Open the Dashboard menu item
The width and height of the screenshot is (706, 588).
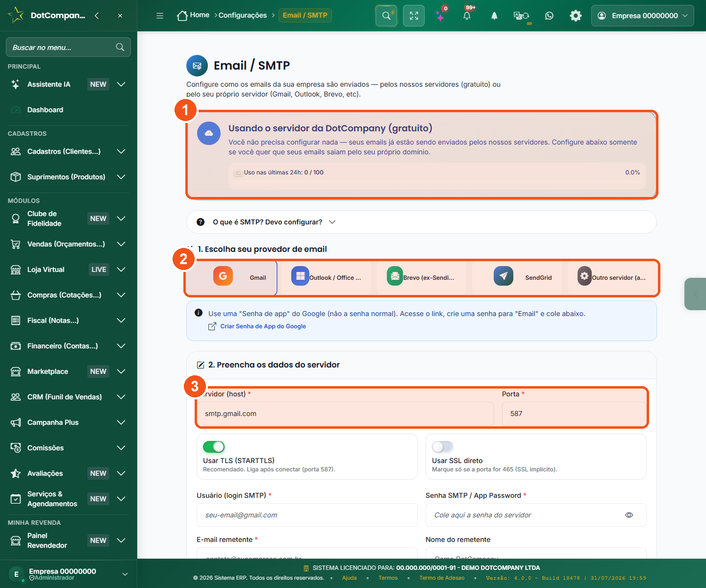click(x=68, y=110)
